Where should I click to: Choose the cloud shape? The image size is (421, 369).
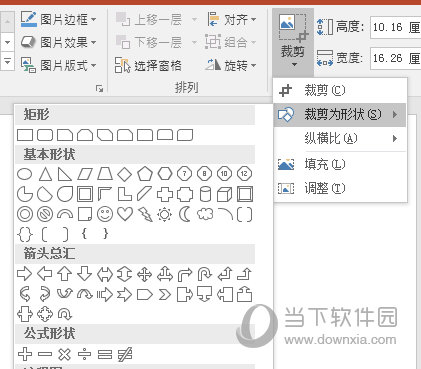[x=205, y=214]
